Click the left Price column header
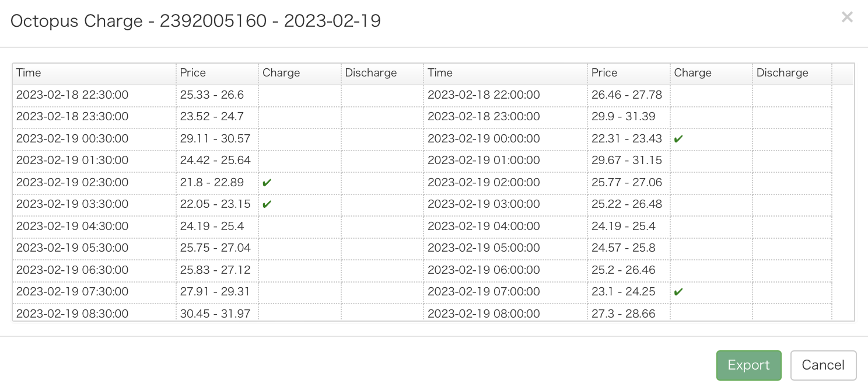 pos(217,73)
